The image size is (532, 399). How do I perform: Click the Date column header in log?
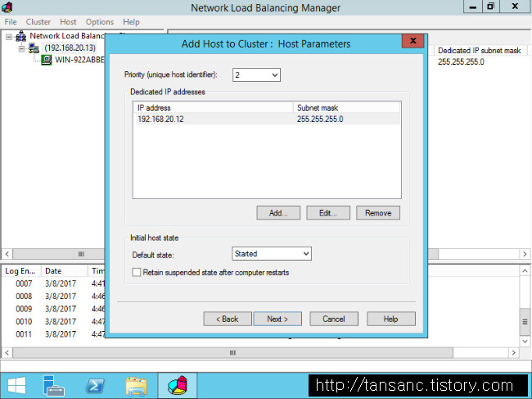[65, 271]
